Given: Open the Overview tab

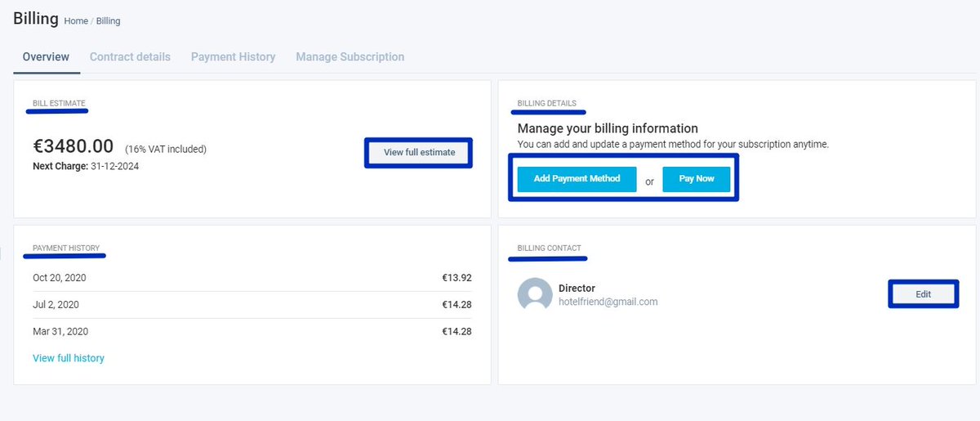Looking at the screenshot, I should coord(46,57).
